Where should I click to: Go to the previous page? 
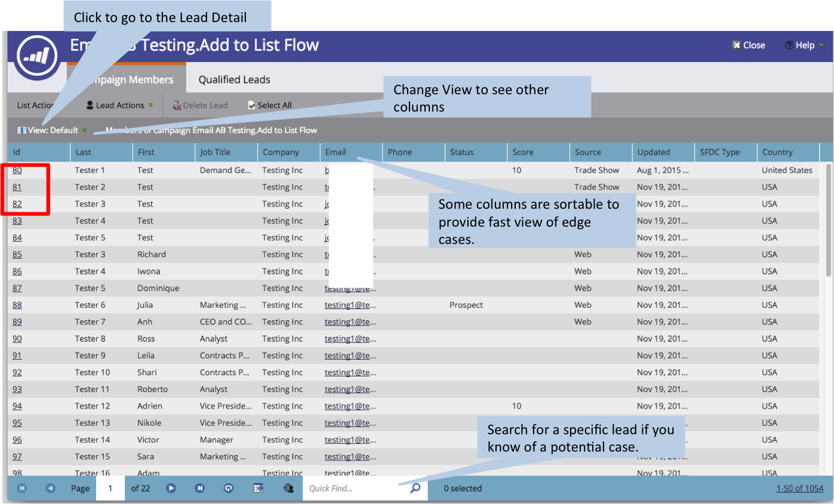51,488
